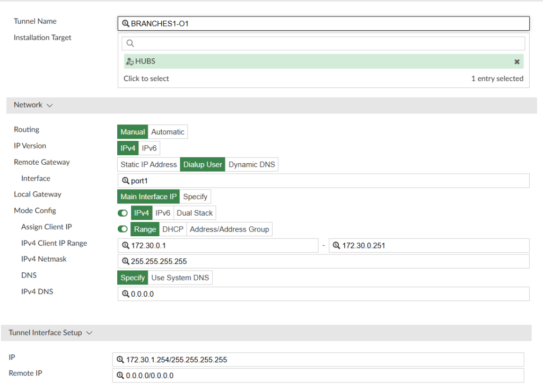Edit the client IP range end address
This screenshot has width=543, height=392.
coord(429,245)
